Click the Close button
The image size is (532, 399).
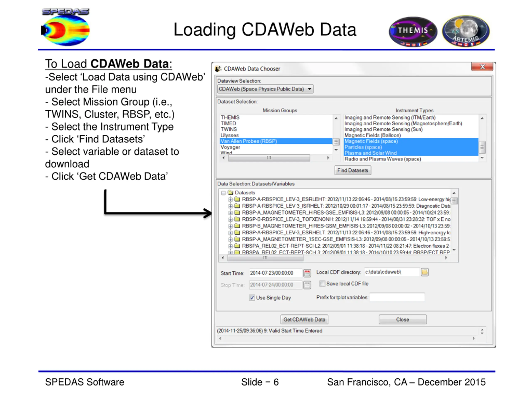[x=402, y=319]
